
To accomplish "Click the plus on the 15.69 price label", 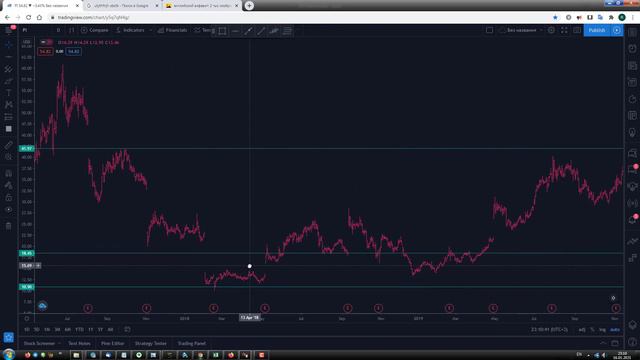I will [38, 266].
